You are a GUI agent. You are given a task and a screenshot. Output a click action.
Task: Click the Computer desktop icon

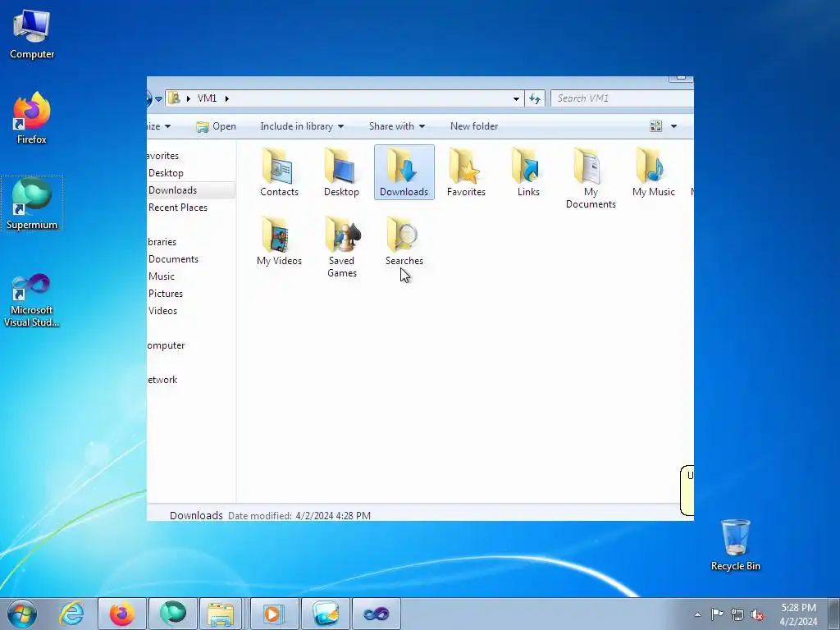click(32, 34)
